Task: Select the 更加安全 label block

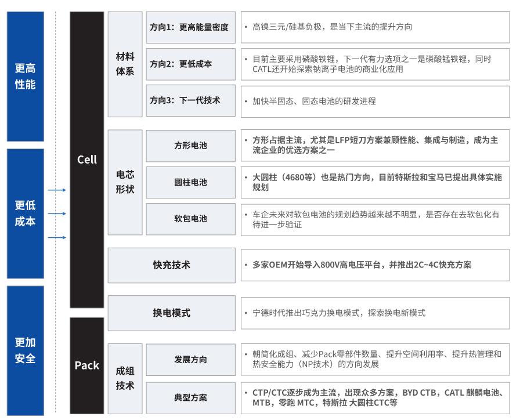Action: (x=24, y=348)
